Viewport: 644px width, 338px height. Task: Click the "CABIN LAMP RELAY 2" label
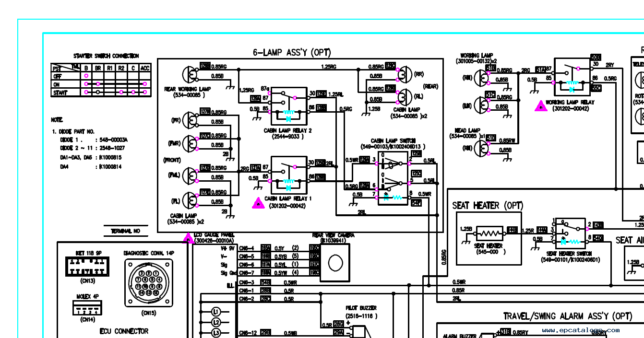pyautogui.click(x=288, y=130)
